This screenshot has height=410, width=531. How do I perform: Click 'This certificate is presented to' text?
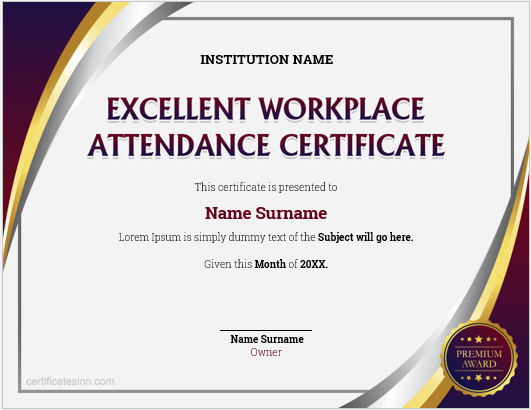(266, 187)
